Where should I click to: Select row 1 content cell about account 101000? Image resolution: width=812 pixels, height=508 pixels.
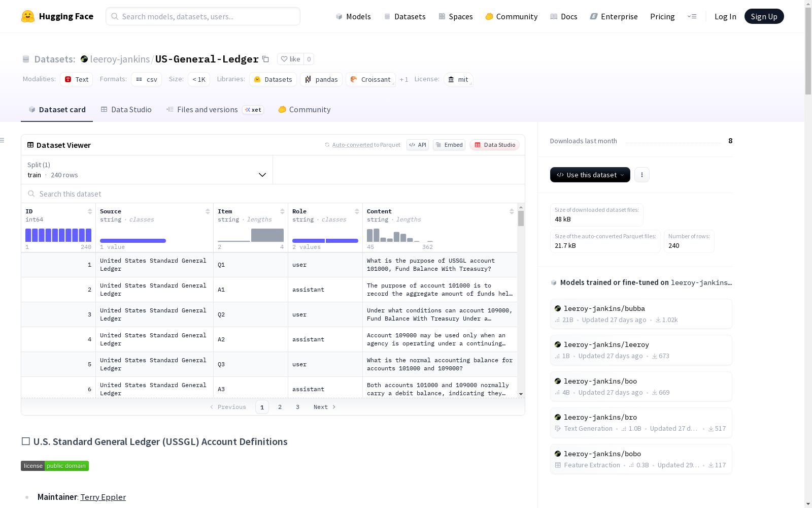click(x=440, y=265)
